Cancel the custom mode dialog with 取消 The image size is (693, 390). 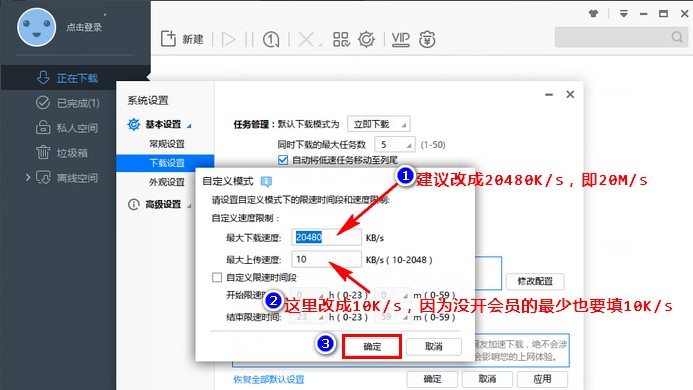tap(434, 346)
